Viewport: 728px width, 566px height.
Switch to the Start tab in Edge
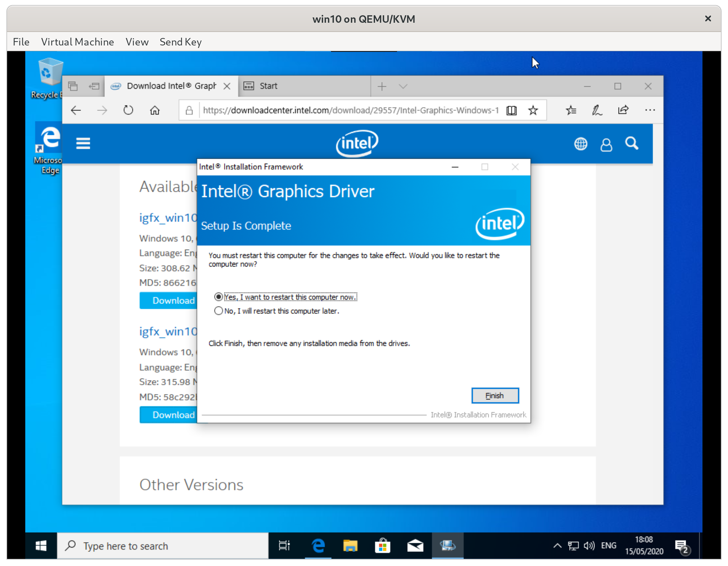pyautogui.click(x=305, y=86)
